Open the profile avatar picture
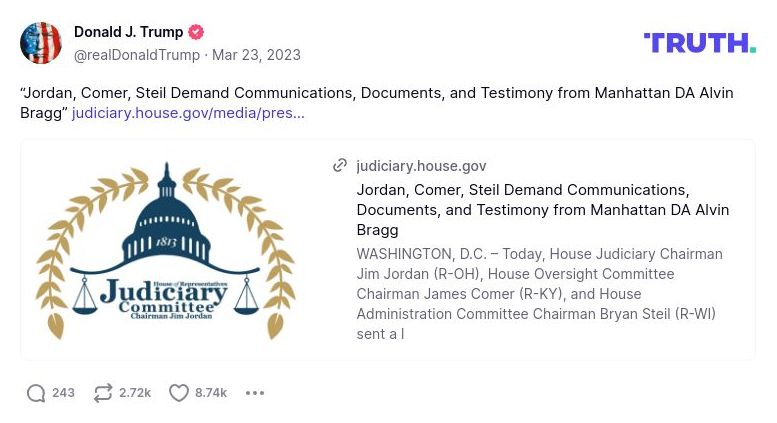777x423 pixels. [41, 43]
